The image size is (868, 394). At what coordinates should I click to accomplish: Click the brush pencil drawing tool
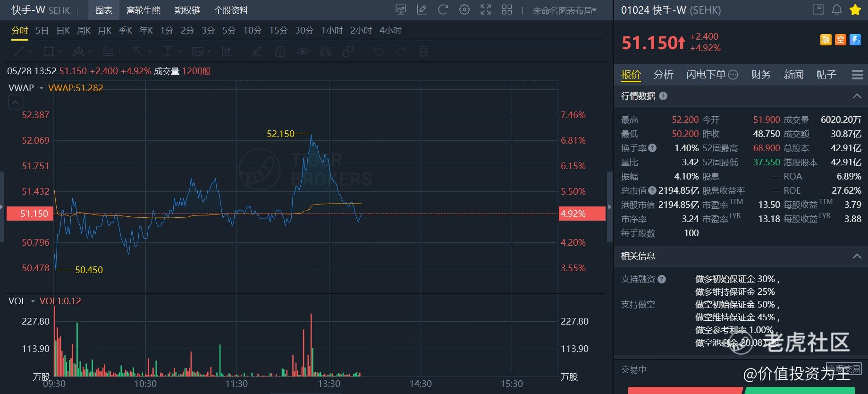pyautogui.click(x=257, y=51)
